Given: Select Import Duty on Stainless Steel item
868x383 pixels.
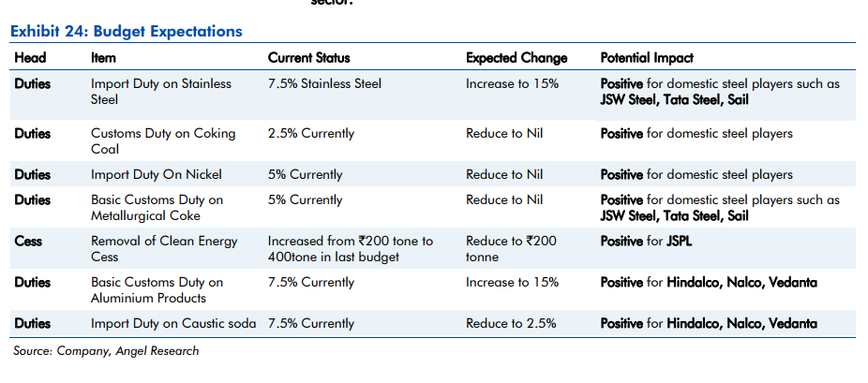Looking at the screenshot, I should click(x=160, y=91).
